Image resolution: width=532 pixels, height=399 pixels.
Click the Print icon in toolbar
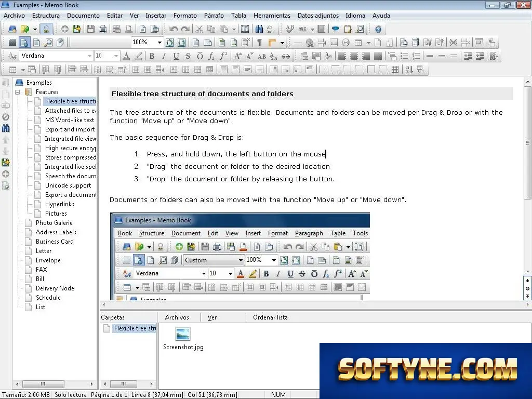tap(102, 29)
